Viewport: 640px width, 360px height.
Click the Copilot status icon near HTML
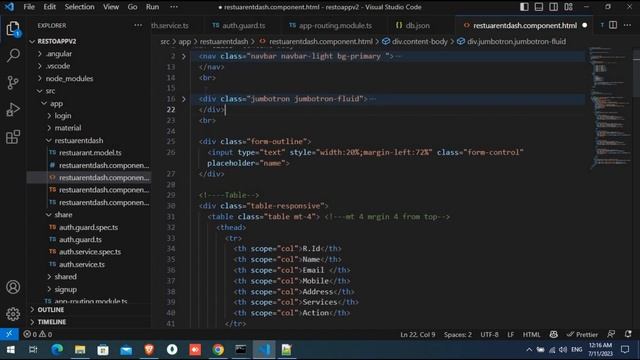pos(553,334)
